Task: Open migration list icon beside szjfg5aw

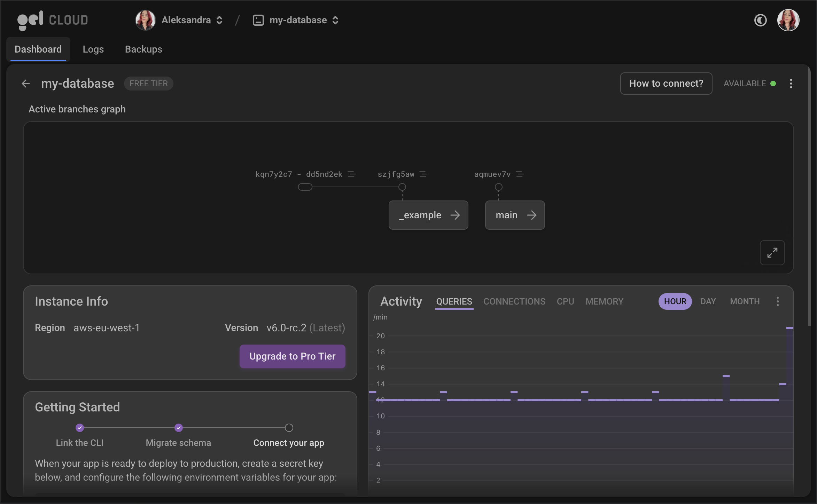Action: tap(423, 174)
